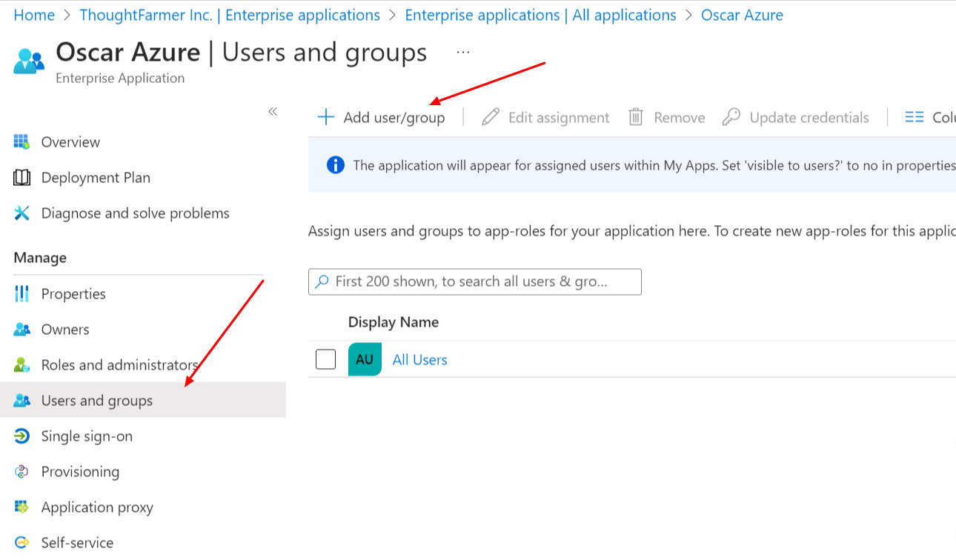Click the Diagnose and solve problems wrench icon
This screenshot has width=956, height=560.
coord(22,213)
